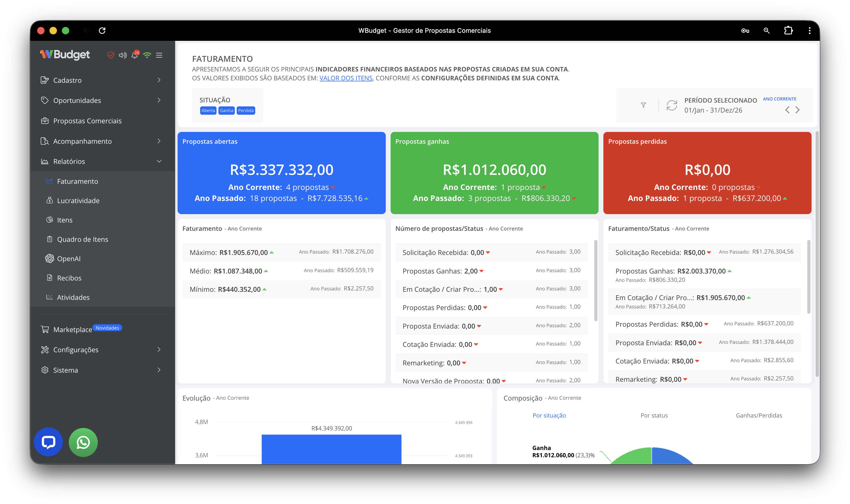Open Lucratividade report in the sidebar
Screen dimensions: 850x504
[x=78, y=201]
